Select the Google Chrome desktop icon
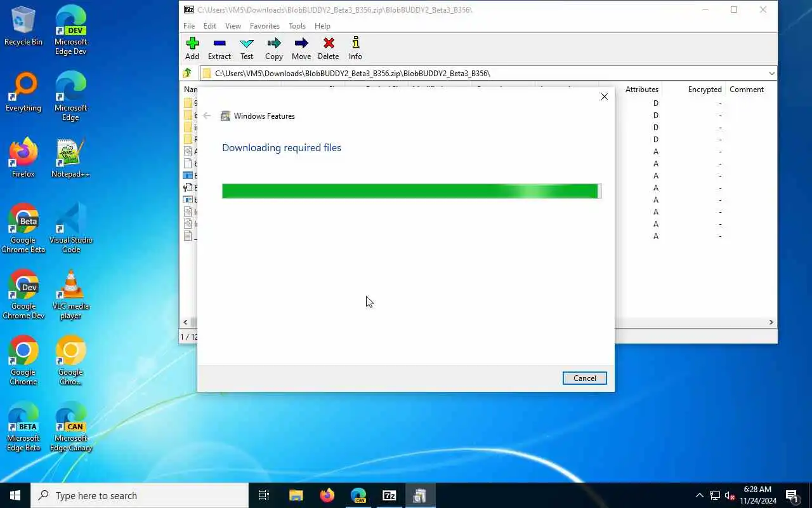Image resolution: width=812 pixels, height=508 pixels. pyautogui.click(x=23, y=361)
